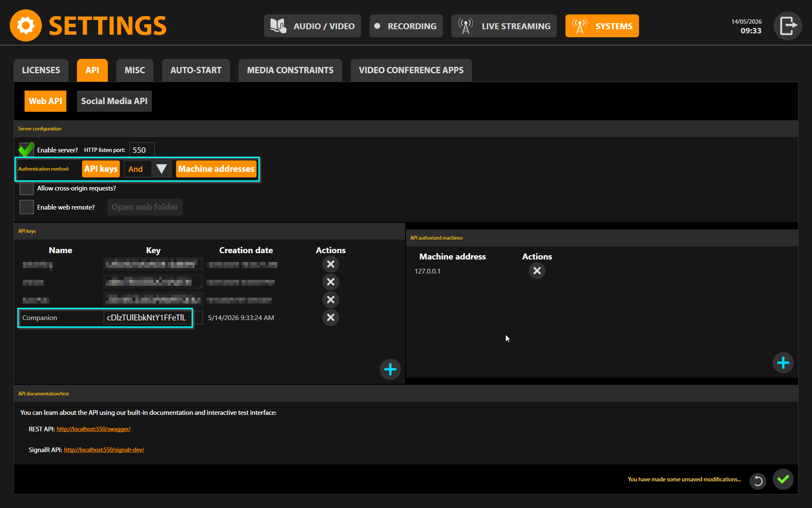Image resolution: width=812 pixels, height=508 pixels.
Task: Click the orange Settings gear icon
Action: (x=26, y=25)
